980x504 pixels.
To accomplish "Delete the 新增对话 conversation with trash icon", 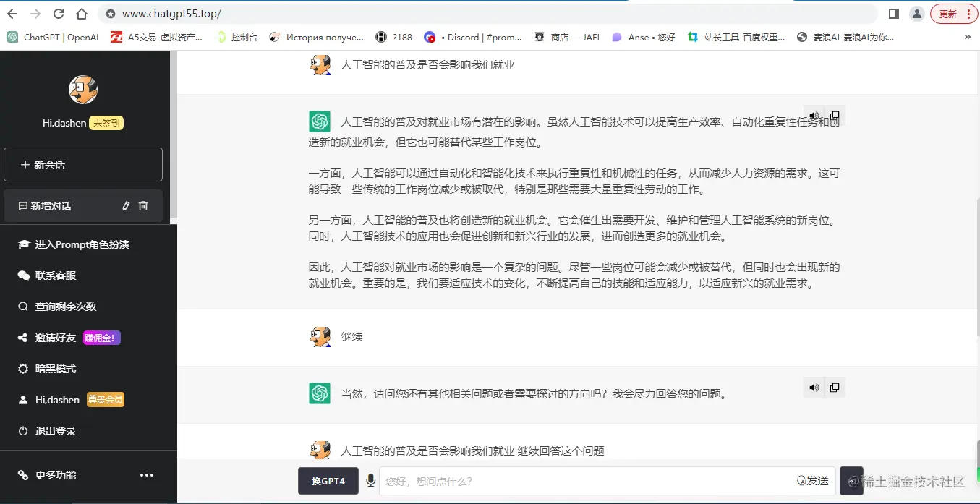I will click(x=143, y=206).
